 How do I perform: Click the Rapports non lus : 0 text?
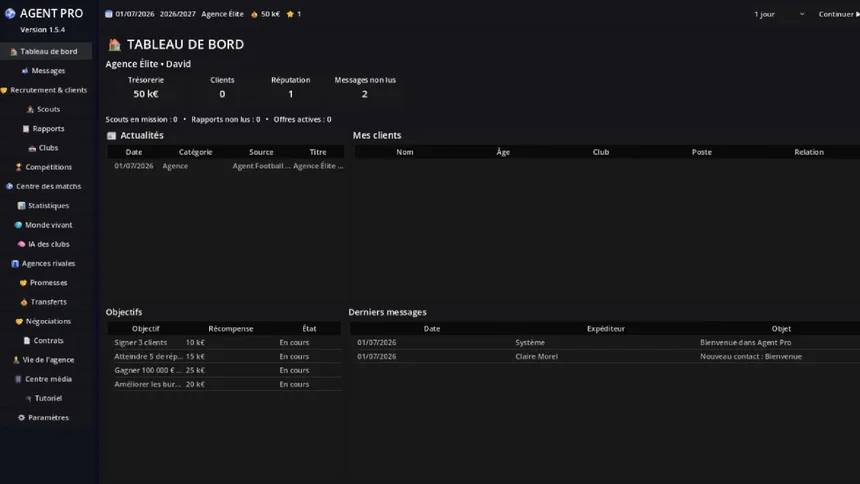tap(225, 119)
